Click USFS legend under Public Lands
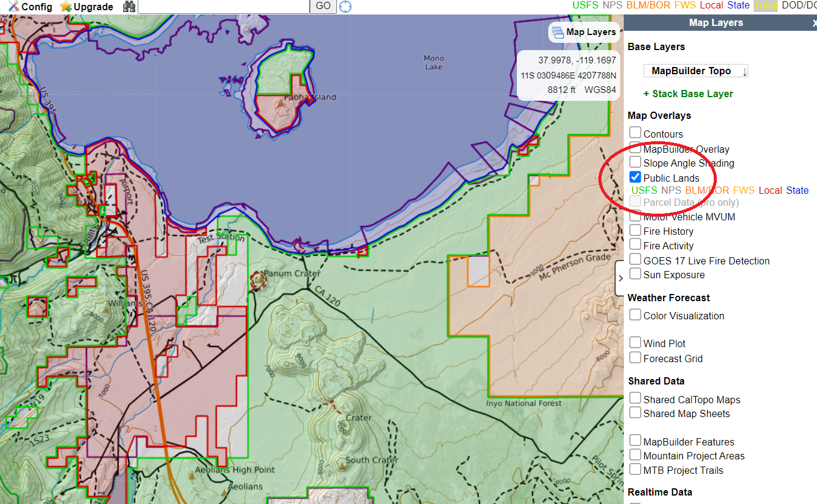 pyautogui.click(x=644, y=190)
